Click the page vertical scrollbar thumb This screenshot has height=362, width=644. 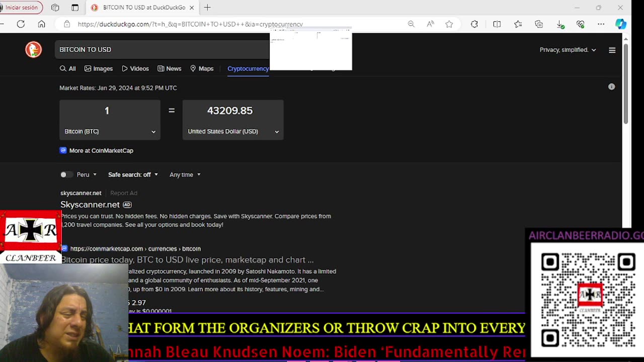(x=626, y=84)
